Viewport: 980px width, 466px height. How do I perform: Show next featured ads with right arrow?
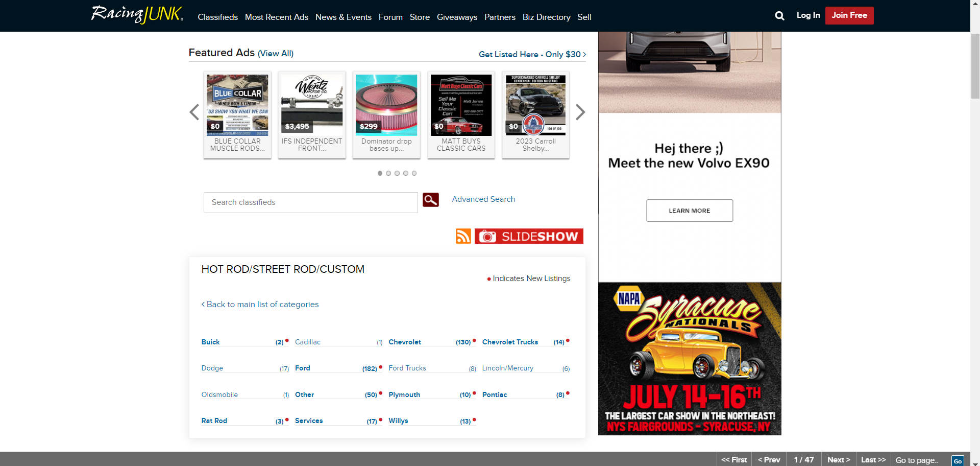click(580, 112)
